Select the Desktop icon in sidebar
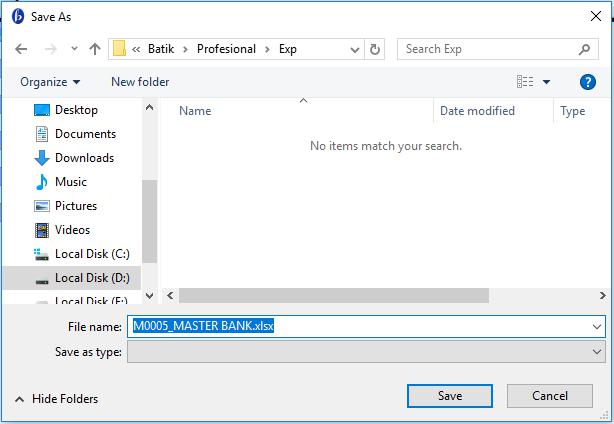The image size is (614, 424). tap(42, 110)
